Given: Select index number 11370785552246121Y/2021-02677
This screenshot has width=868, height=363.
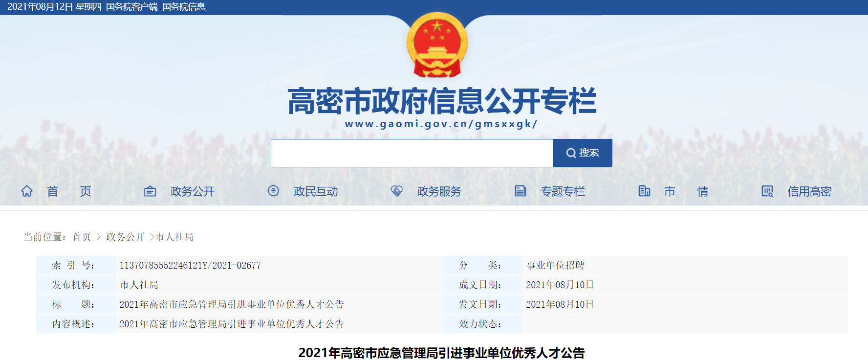Looking at the screenshot, I should [190, 265].
